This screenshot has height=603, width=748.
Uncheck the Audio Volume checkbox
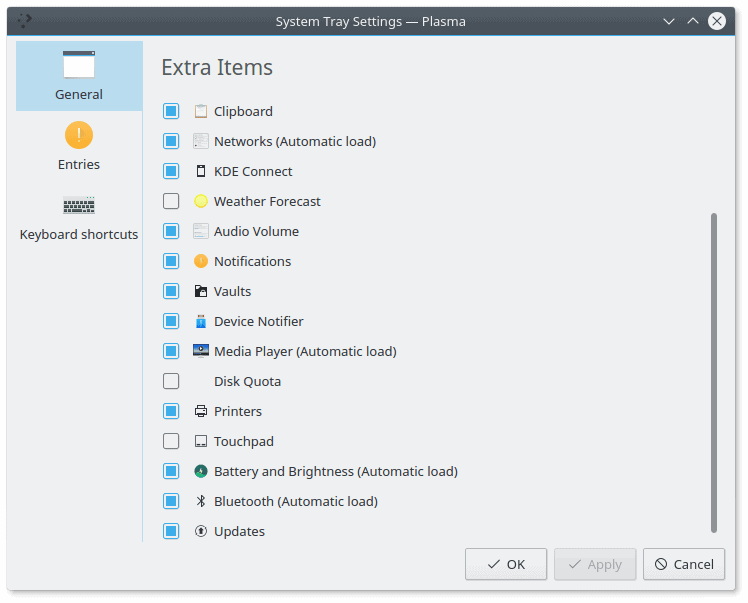pyautogui.click(x=171, y=231)
